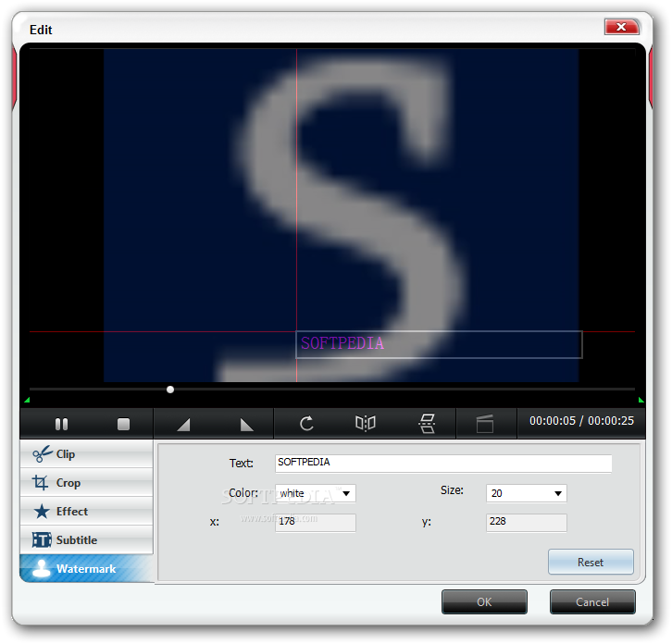
Task: Click the Reset button
Action: click(x=591, y=562)
